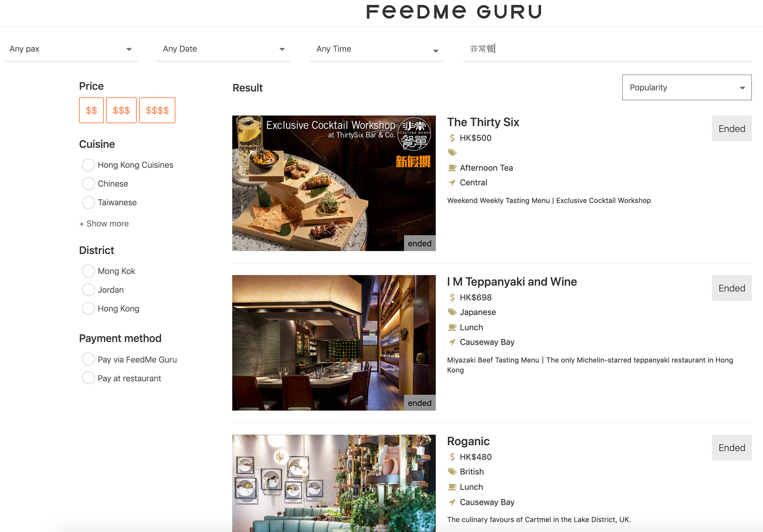Click the Ended button for Roganic
The width and height of the screenshot is (763, 532).
pyautogui.click(x=732, y=448)
